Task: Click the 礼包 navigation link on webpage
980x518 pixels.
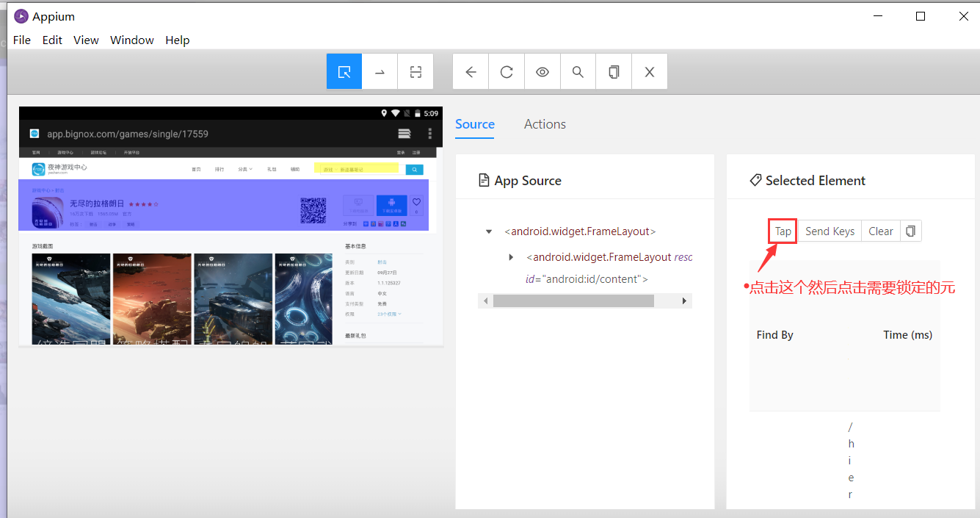Action: coord(272,169)
